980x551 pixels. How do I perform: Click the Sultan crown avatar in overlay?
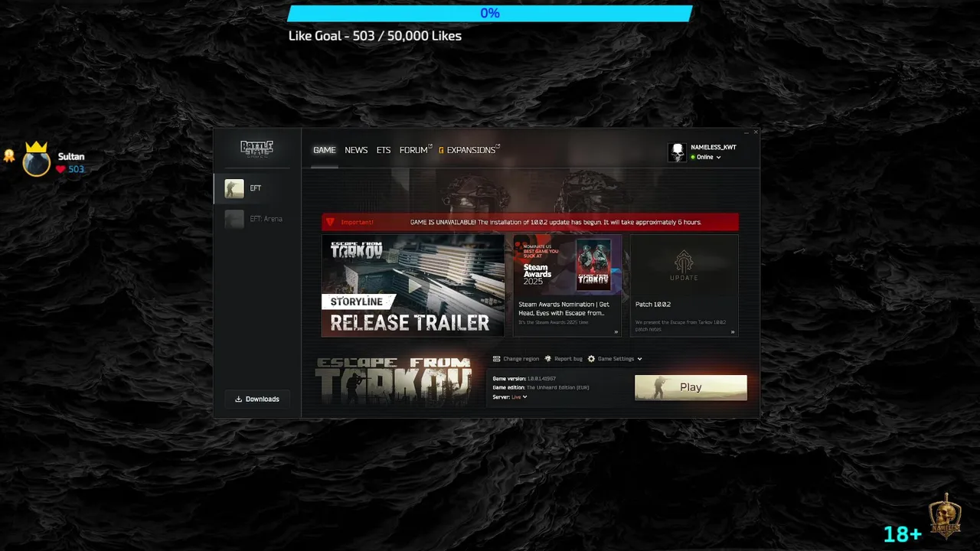pyautogui.click(x=36, y=159)
